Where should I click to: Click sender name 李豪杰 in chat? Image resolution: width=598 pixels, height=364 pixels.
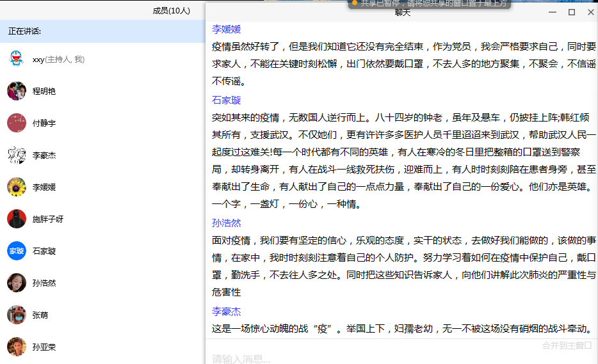tap(226, 312)
